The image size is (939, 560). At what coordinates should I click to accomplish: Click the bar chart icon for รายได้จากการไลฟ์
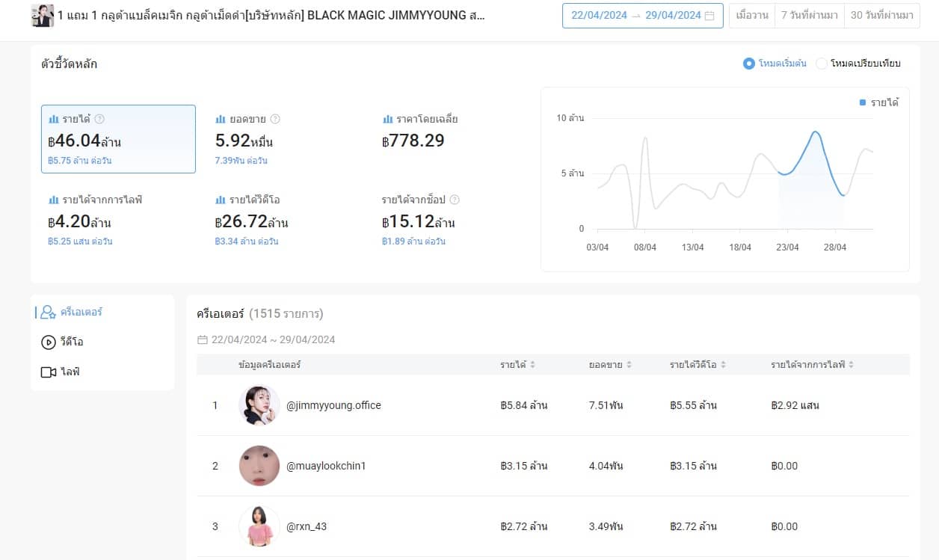coord(54,200)
